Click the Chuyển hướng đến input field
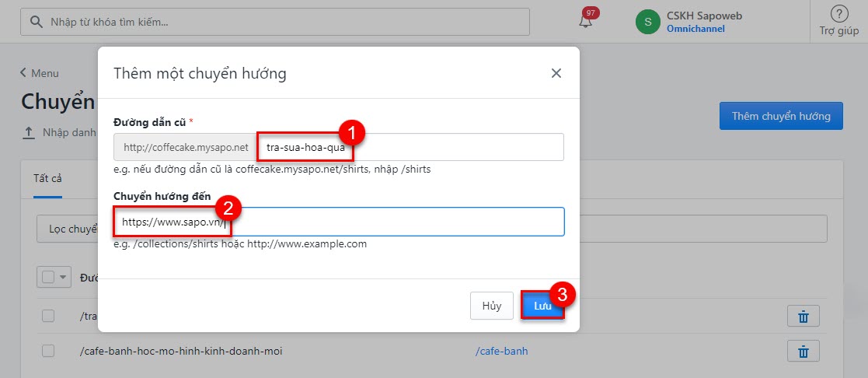Image resolution: width=868 pixels, height=378 pixels. (396, 222)
